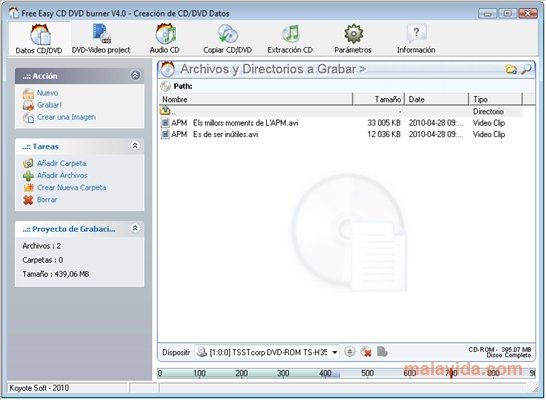The width and height of the screenshot is (546, 400).
Task: Click the red X Borrar icon
Action: click(x=28, y=200)
